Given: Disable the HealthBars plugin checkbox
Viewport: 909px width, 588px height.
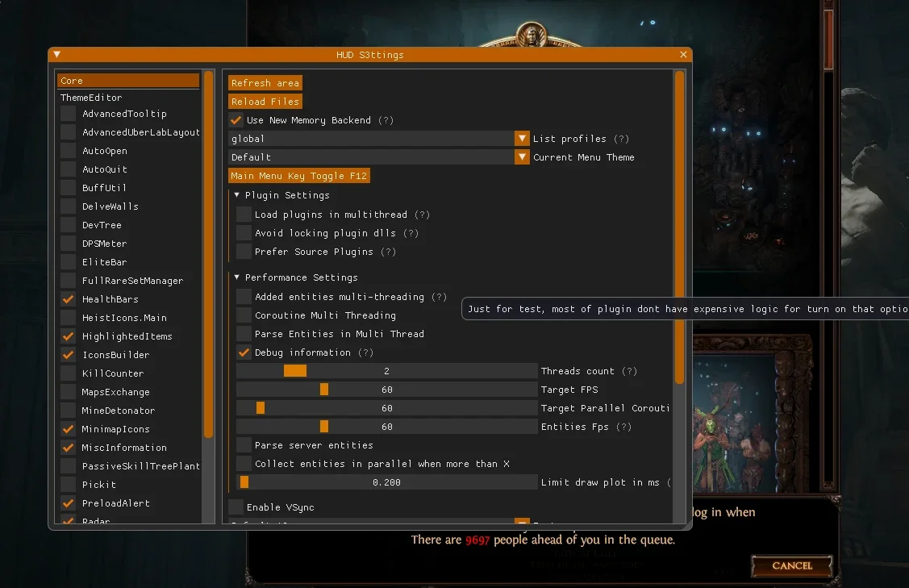Looking at the screenshot, I should 69,299.
